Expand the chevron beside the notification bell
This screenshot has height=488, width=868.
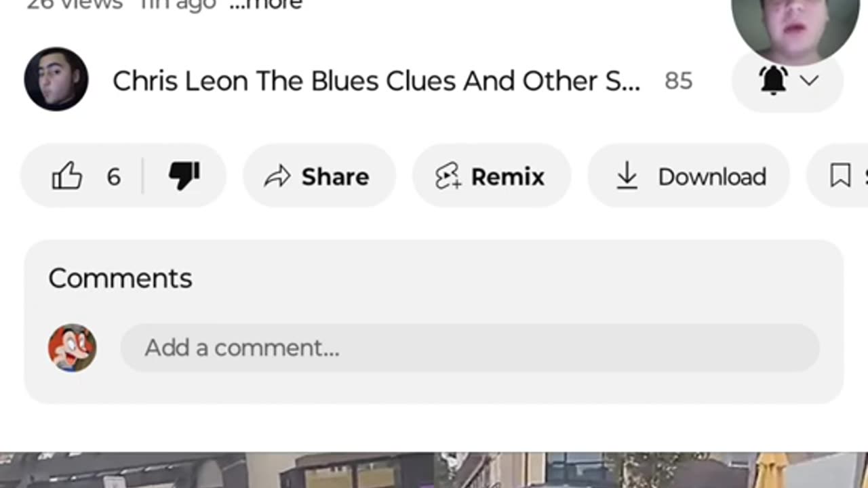[809, 81]
